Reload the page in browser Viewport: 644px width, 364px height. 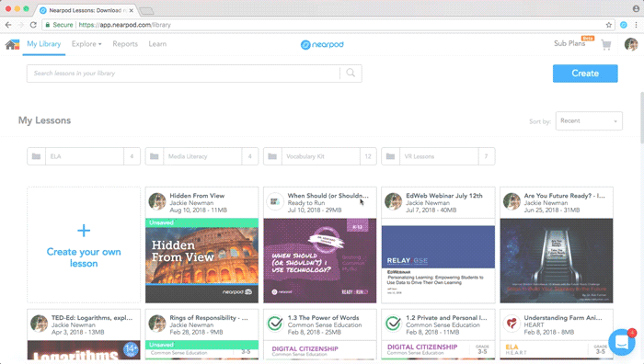coord(33,25)
